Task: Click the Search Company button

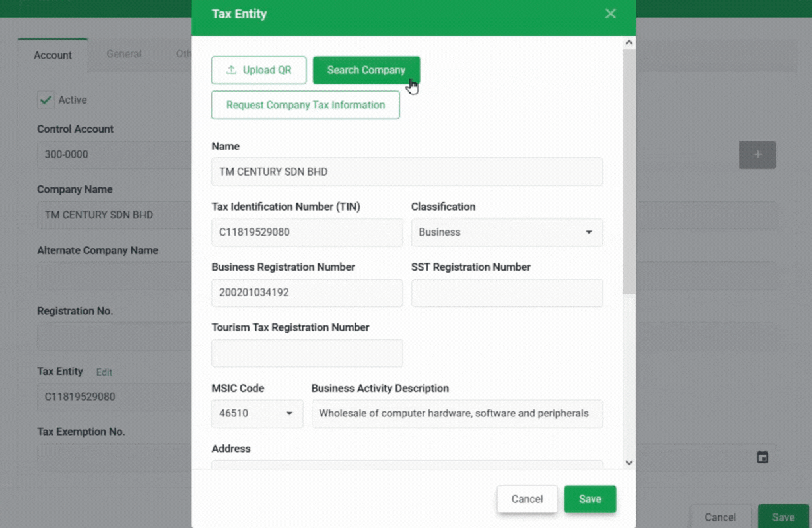Action: [366, 70]
